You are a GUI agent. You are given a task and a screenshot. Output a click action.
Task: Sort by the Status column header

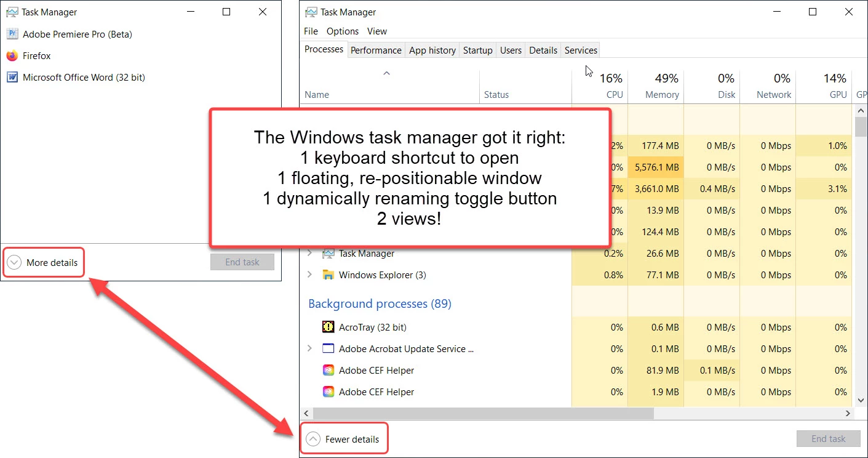tap(525, 86)
